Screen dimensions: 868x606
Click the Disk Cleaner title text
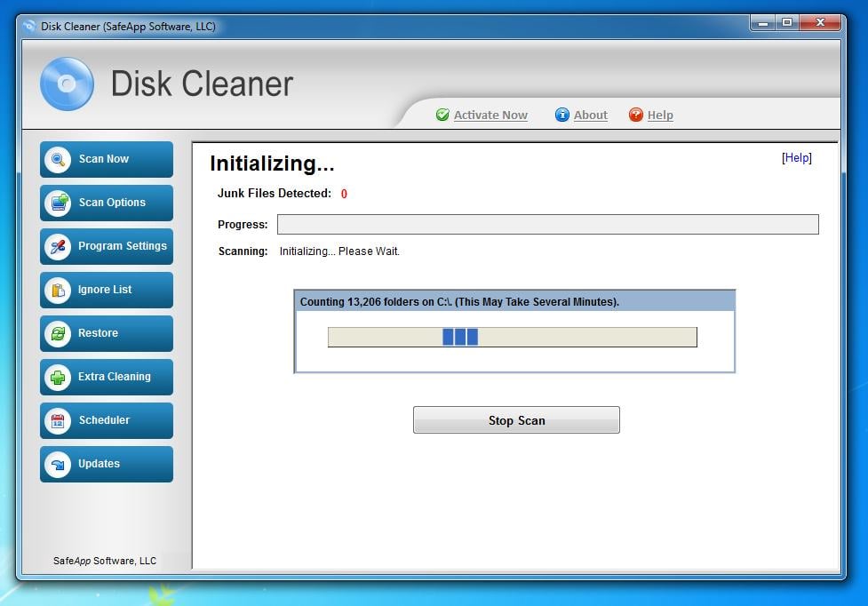coord(202,84)
